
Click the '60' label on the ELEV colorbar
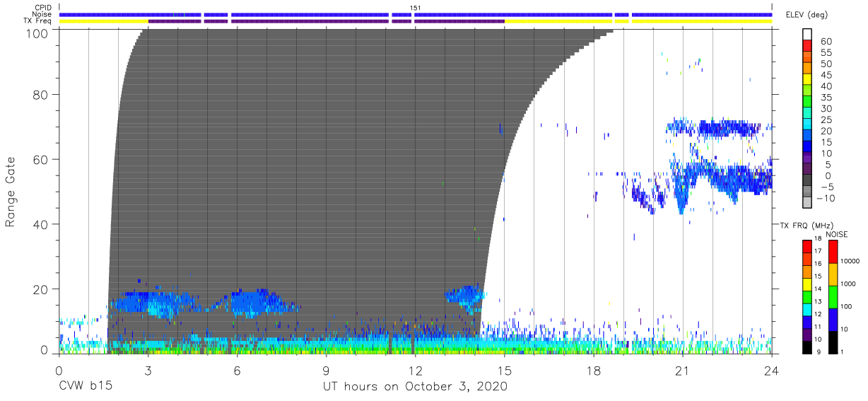pyautogui.click(x=826, y=42)
